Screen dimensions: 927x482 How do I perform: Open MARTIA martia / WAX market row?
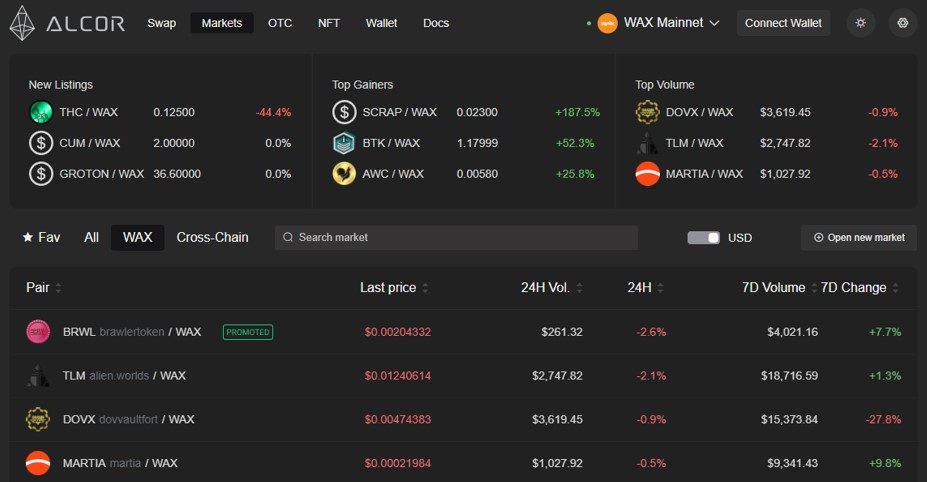(463, 463)
